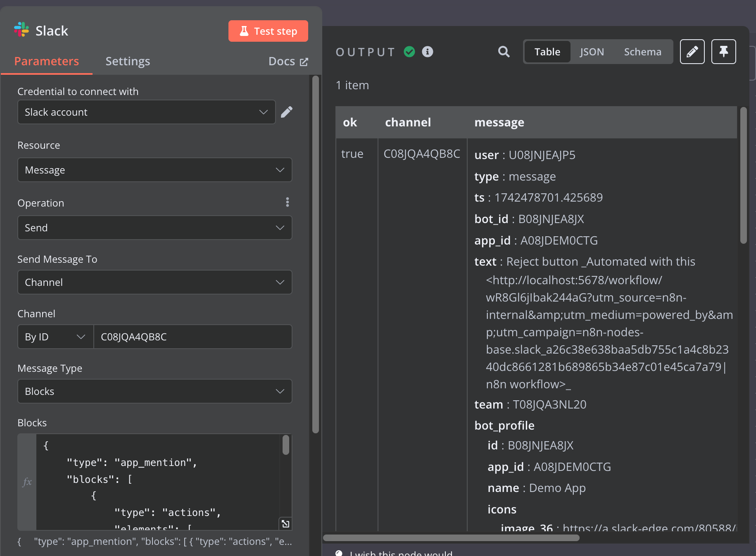756x556 pixels.
Task: Click the bot_id B08JNJEA8JX row
Action: tap(529, 219)
